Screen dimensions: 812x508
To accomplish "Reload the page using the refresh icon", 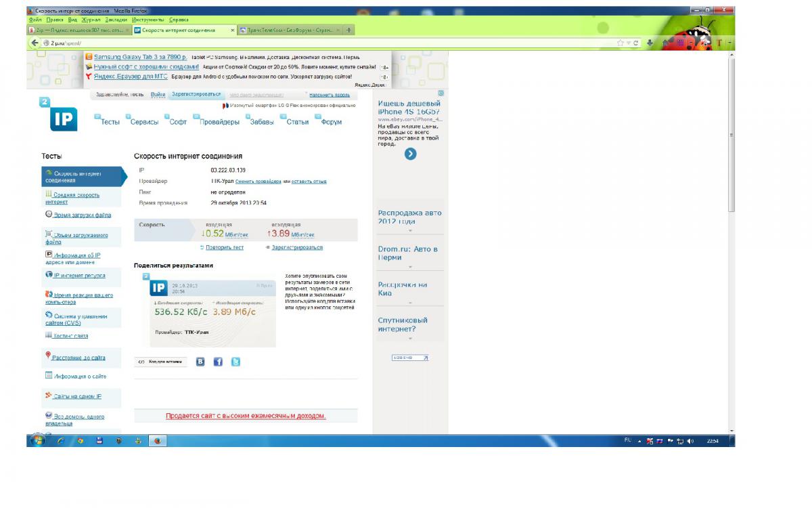I will 637,43.
